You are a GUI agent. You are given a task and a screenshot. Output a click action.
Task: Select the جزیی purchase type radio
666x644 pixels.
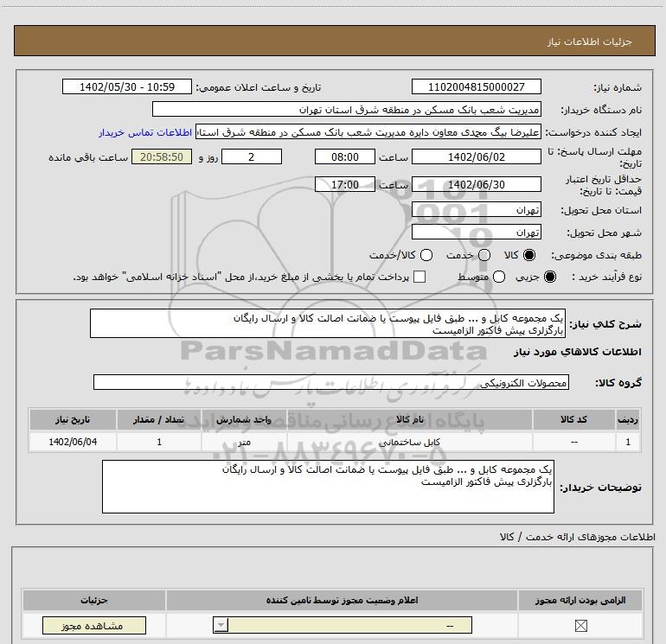pos(550,277)
